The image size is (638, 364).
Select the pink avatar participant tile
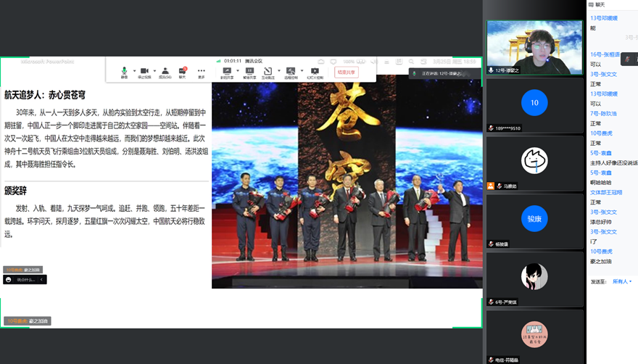coord(534,336)
